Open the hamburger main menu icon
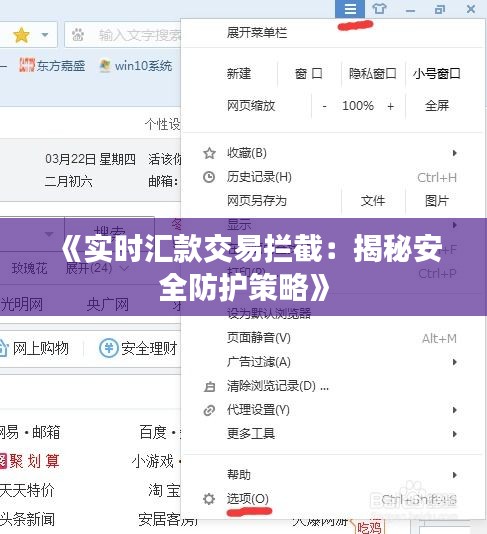This screenshot has height=534, width=487. tap(350, 9)
